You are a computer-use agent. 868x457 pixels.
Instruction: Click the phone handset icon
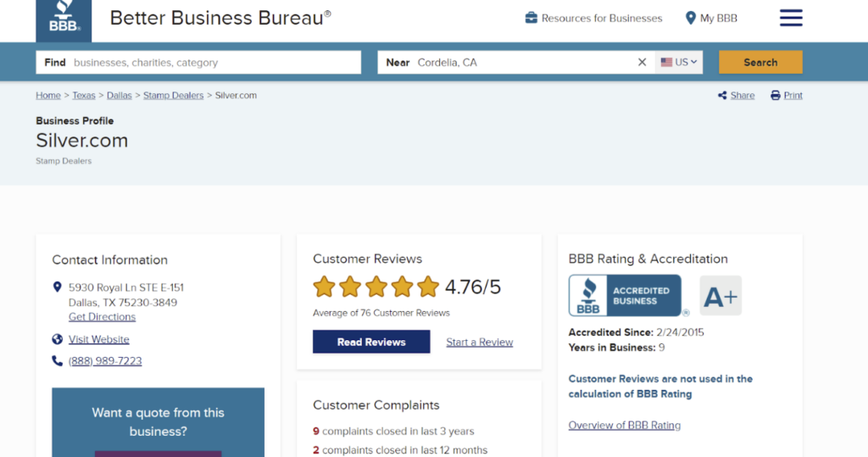[x=57, y=360]
